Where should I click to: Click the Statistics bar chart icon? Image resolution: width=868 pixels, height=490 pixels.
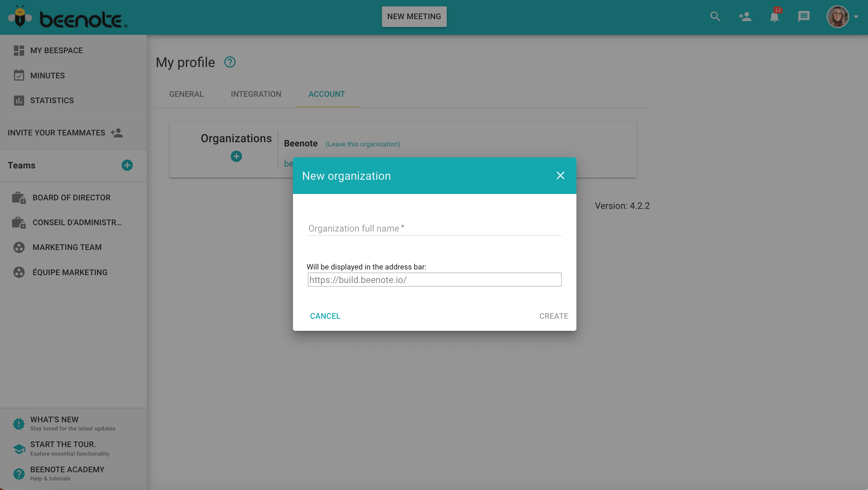click(x=19, y=100)
